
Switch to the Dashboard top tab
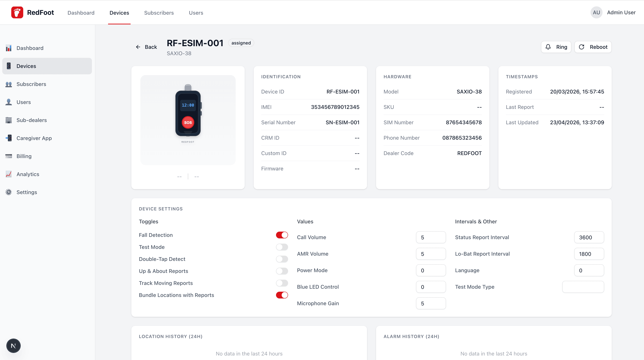[81, 13]
